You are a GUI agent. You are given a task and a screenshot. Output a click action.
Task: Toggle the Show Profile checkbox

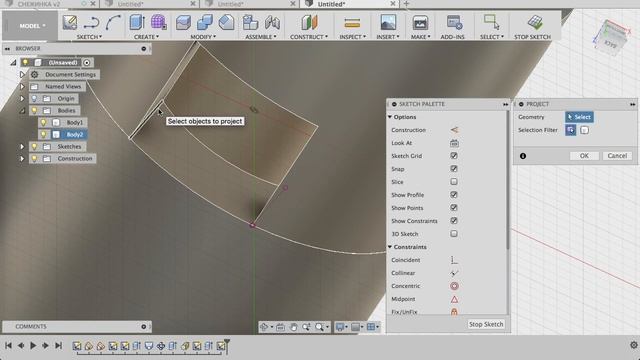click(454, 195)
